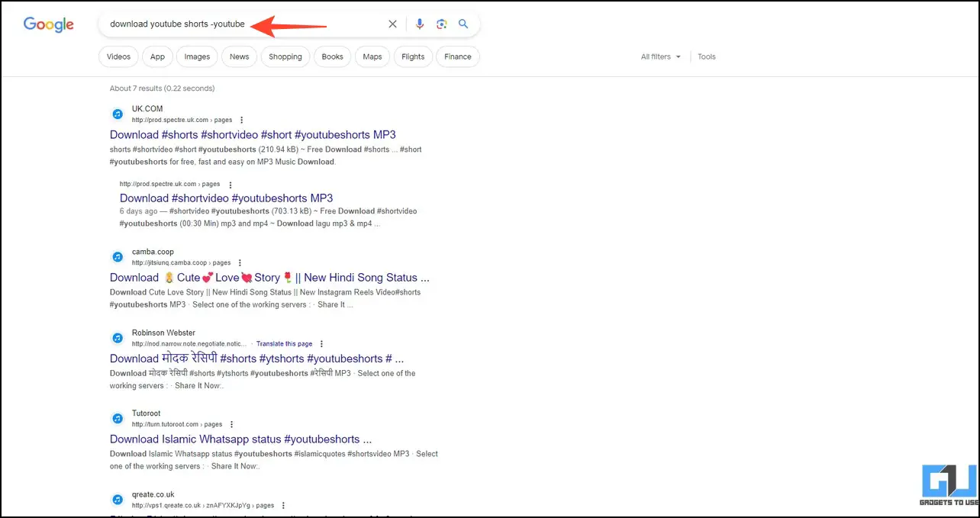Click the UK.COM result favicon
Image resolution: width=980 pixels, height=518 pixels.
(x=118, y=114)
